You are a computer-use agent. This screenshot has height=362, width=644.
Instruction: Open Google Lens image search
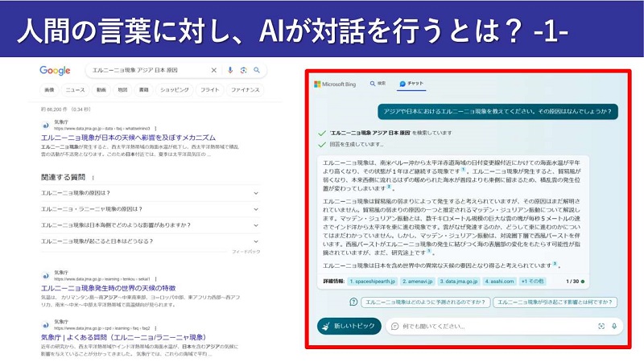244,70
